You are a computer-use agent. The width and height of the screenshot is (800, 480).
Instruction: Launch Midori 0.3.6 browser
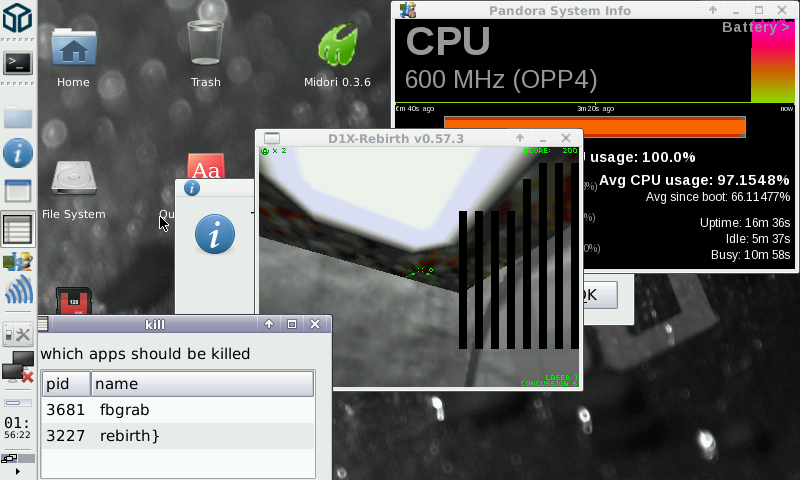(x=337, y=47)
